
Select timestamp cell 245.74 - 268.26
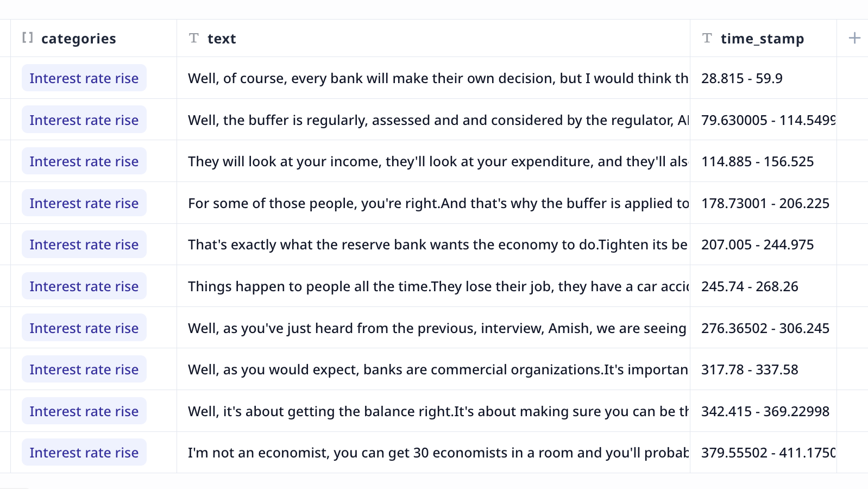click(763, 286)
